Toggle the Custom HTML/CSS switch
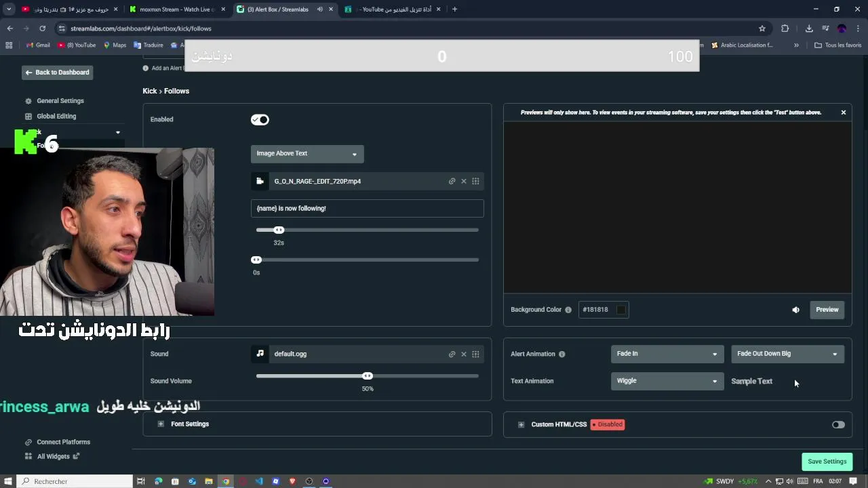The image size is (868, 488). [x=839, y=425]
